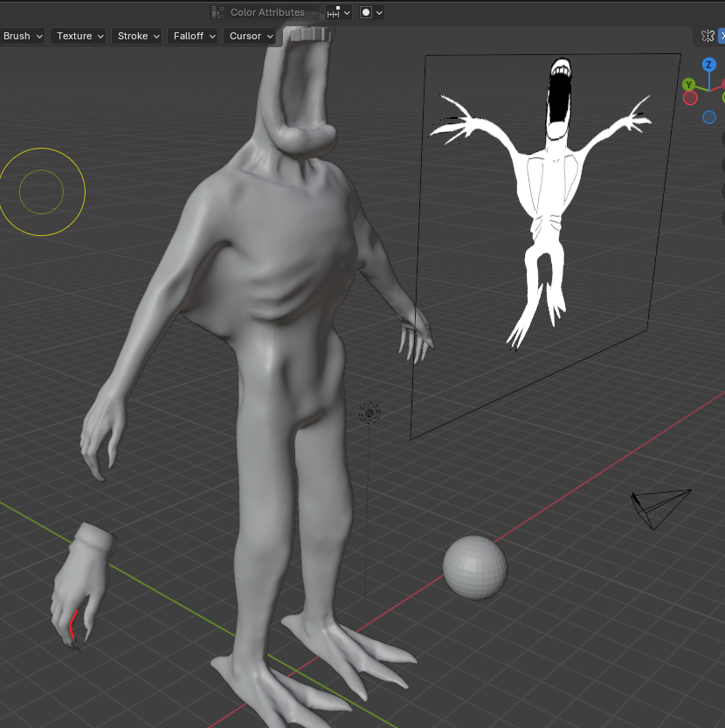The height and width of the screenshot is (728, 725).
Task: Click the butterfly symmetry icon
Action: 708,36
